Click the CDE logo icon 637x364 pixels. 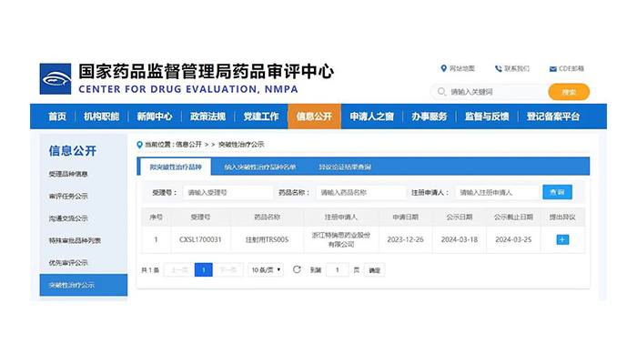tap(56, 79)
